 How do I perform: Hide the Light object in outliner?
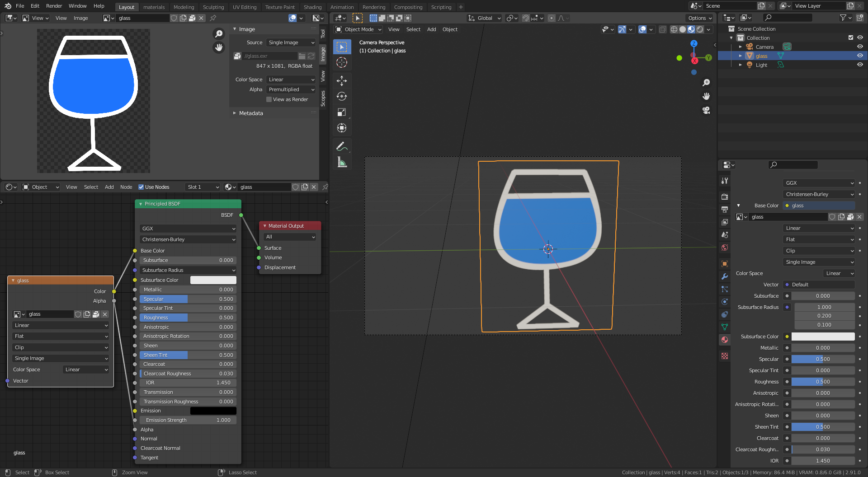(x=860, y=65)
